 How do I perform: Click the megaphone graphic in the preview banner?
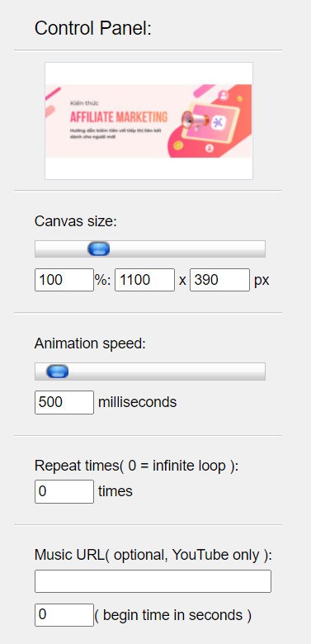196,120
